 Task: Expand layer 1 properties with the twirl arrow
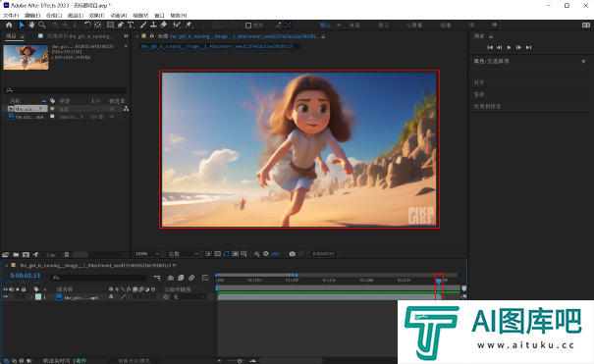click(x=31, y=297)
